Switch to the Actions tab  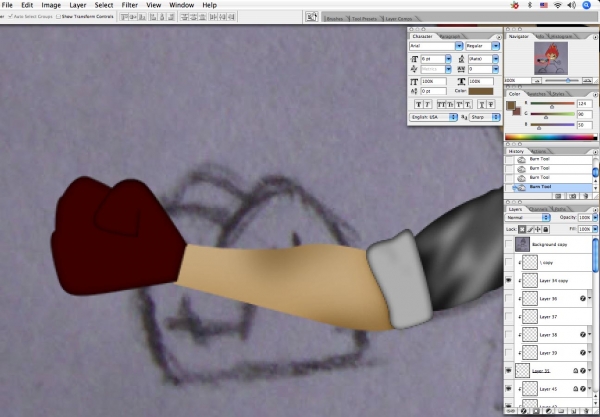[x=538, y=151]
